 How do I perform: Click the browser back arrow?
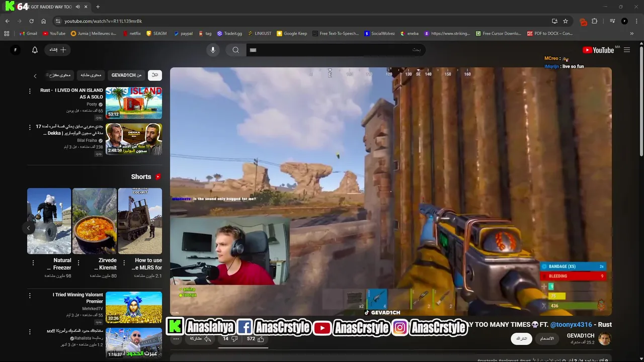pyautogui.click(x=7, y=21)
